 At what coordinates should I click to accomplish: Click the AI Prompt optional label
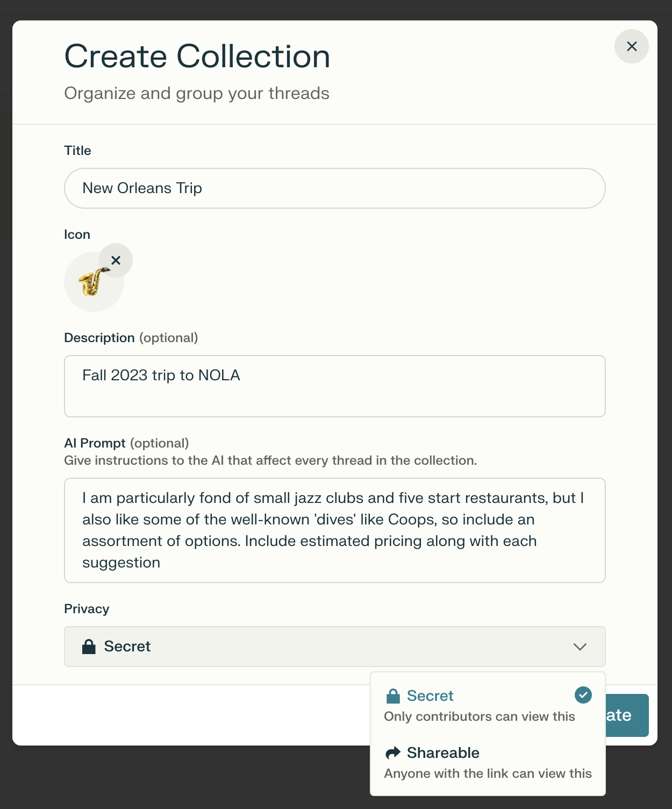[x=127, y=443]
